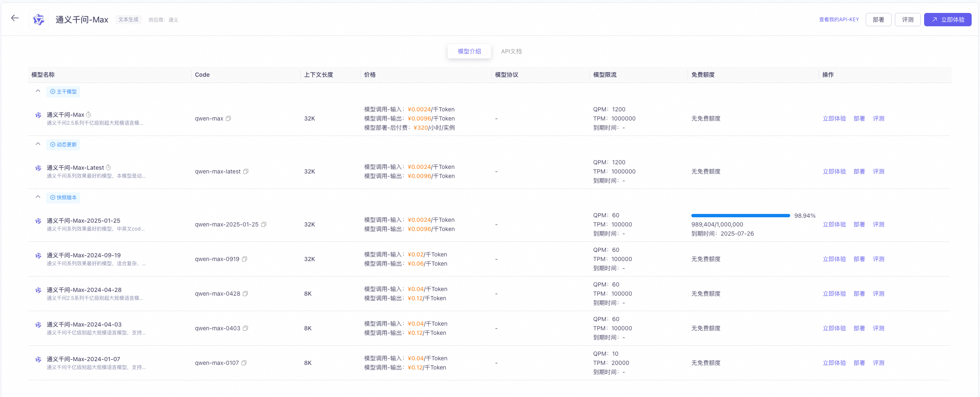
Task: Click the 主干模型 group tag
Action: [x=63, y=92]
